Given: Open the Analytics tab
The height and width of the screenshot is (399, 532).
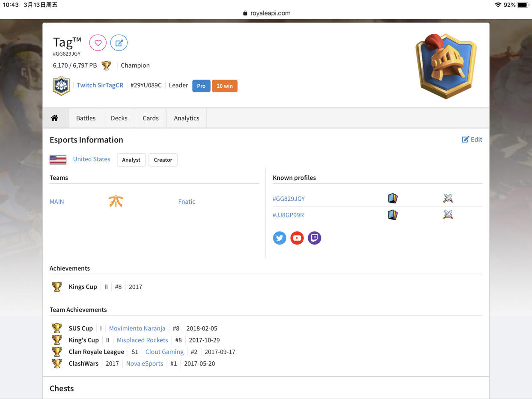Looking at the screenshot, I should tap(187, 118).
